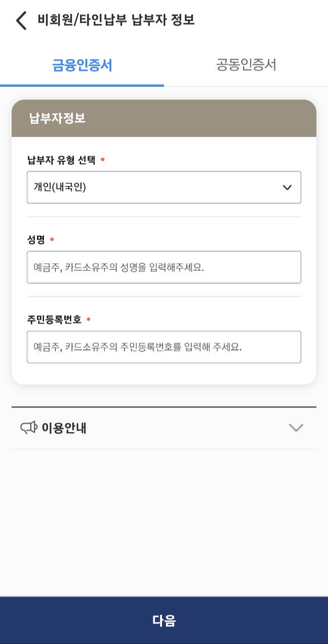Click the down arrow next to 이용안내
328x644 pixels.
pyautogui.click(x=296, y=427)
